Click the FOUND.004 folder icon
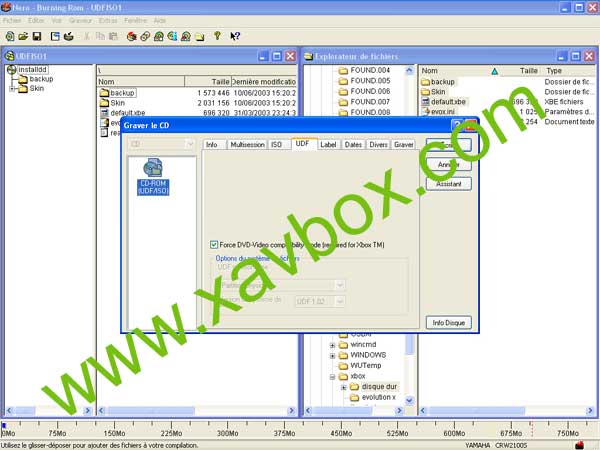 (x=343, y=70)
